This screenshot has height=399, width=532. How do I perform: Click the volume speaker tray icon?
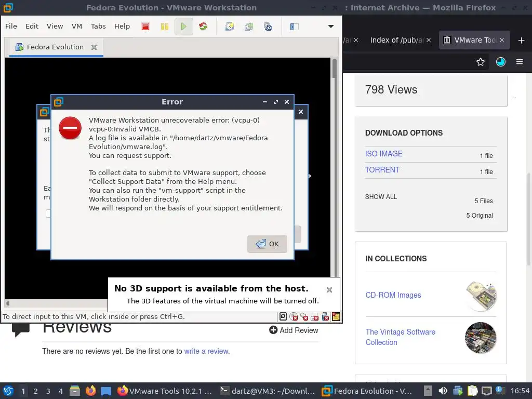click(443, 391)
